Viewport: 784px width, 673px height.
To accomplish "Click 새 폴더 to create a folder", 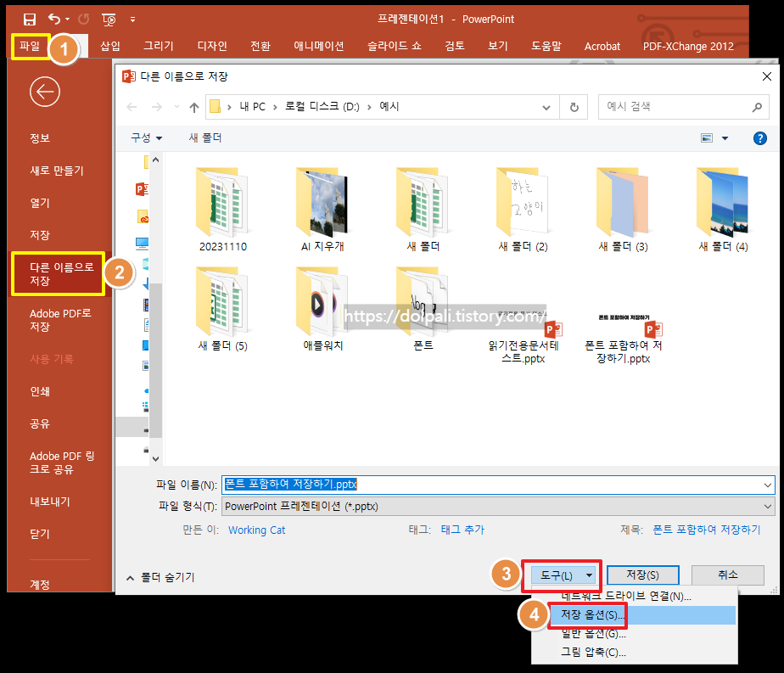I will (x=205, y=138).
